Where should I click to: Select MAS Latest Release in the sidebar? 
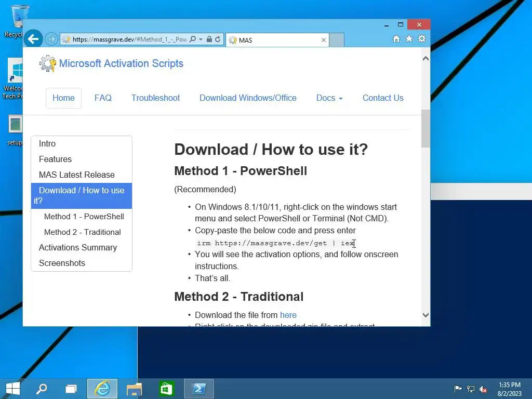click(x=82, y=175)
